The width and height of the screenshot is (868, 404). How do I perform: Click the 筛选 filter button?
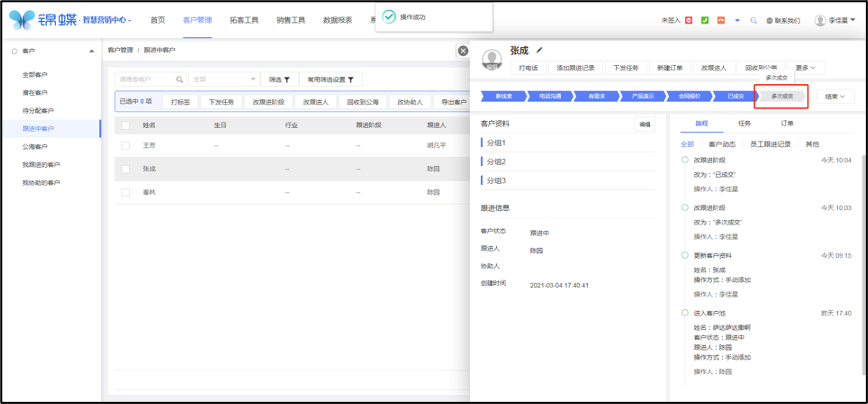pyautogui.click(x=280, y=79)
